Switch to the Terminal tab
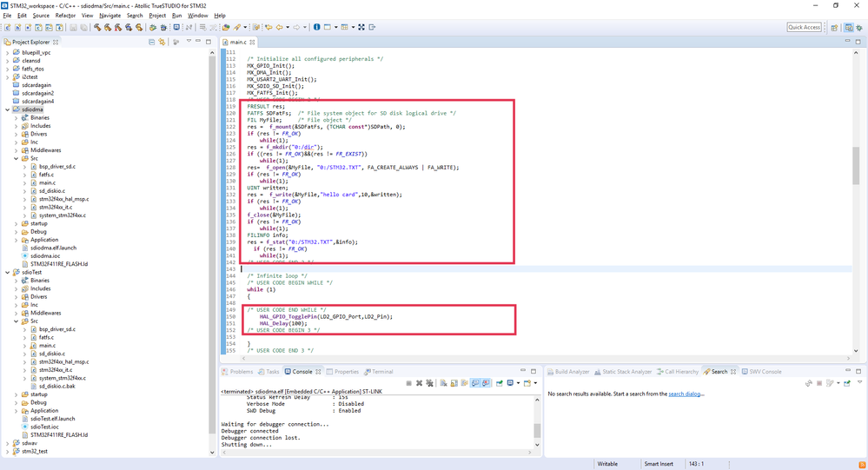868x470 pixels. (x=379, y=372)
